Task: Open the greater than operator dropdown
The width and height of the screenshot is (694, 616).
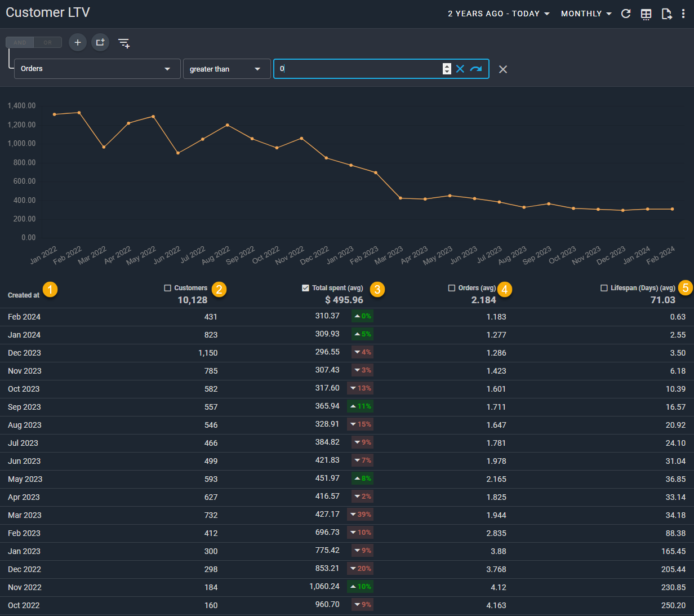Action: pyautogui.click(x=226, y=69)
